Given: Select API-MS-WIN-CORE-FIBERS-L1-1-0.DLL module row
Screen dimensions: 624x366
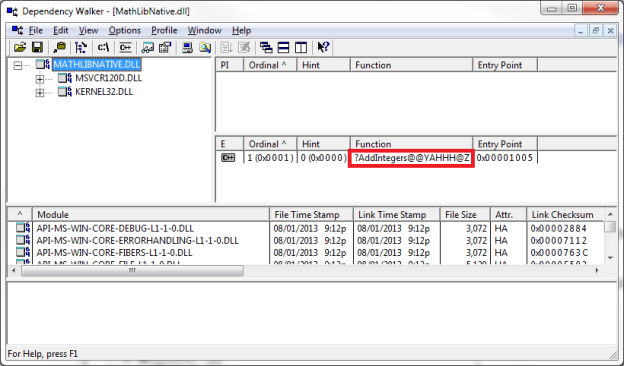Looking at the screenshot, I should (306, 253).
